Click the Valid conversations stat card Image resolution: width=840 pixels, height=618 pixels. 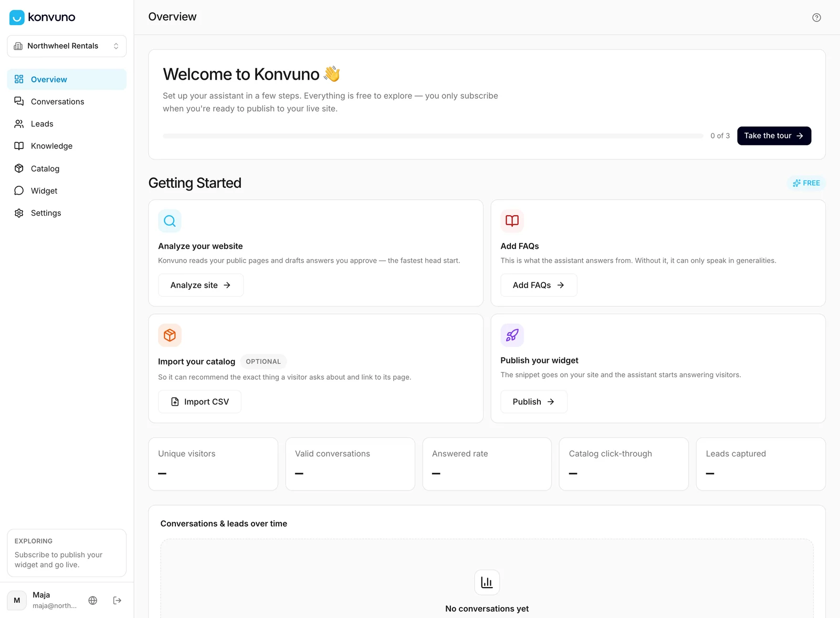(350, 464)
